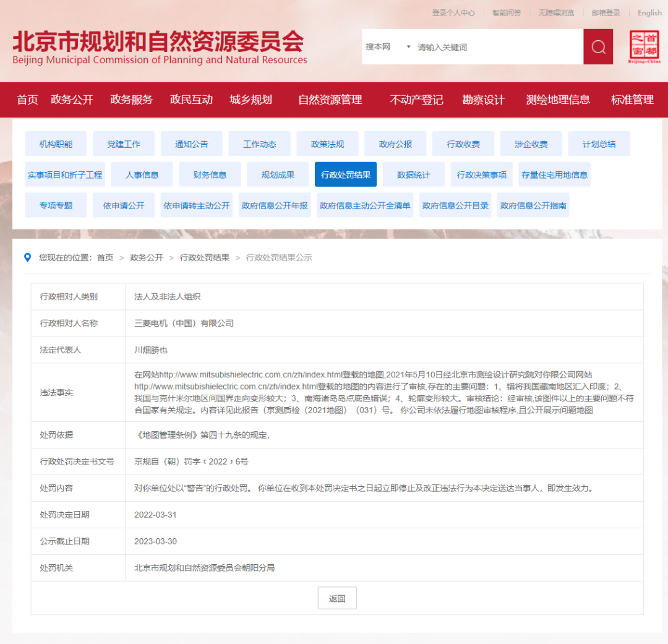Select the 规划成果 category tab
The height and width of the screenshot is (644, 668).
pyautogui.click(x=278, y=174)
